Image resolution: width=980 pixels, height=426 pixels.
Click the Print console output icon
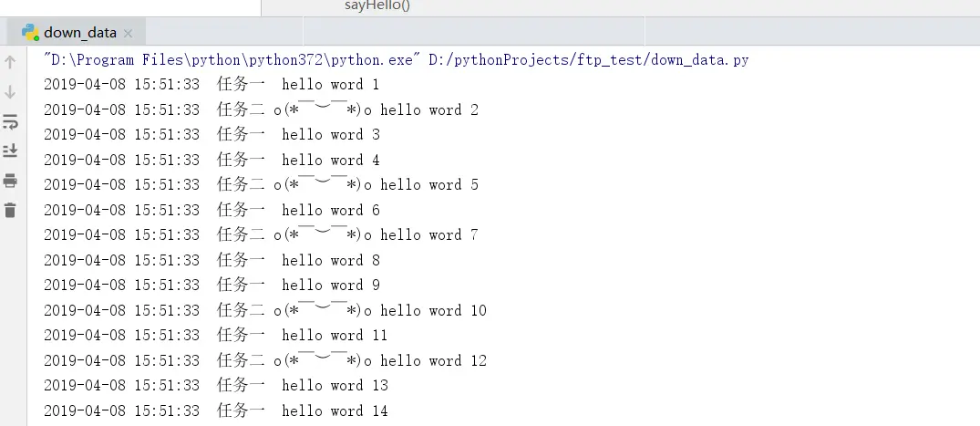pyautogui.click(x=10, y=182)
